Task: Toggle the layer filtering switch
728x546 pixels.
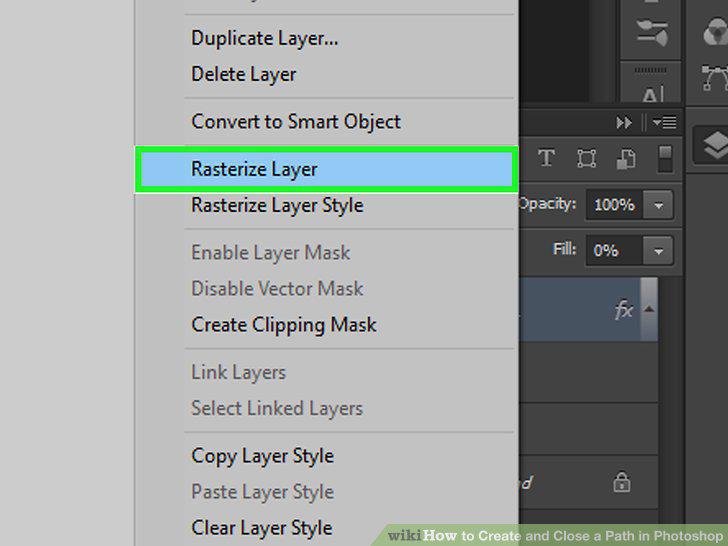Action: coord(665,159)
